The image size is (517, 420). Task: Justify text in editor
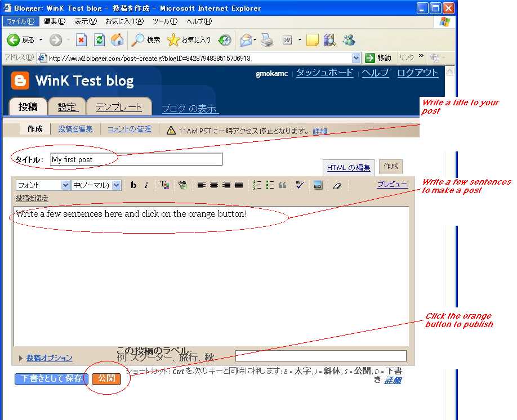coord(239,185)
